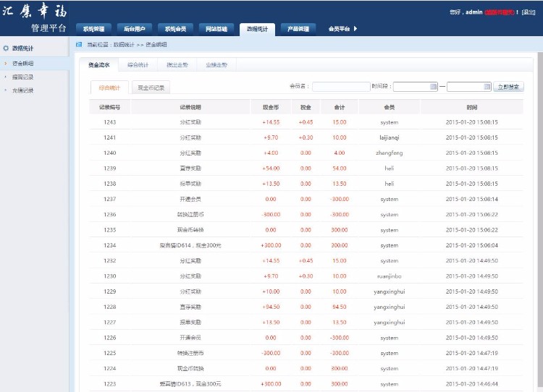Open the 系统管理 top menu

tap(93, 29)
